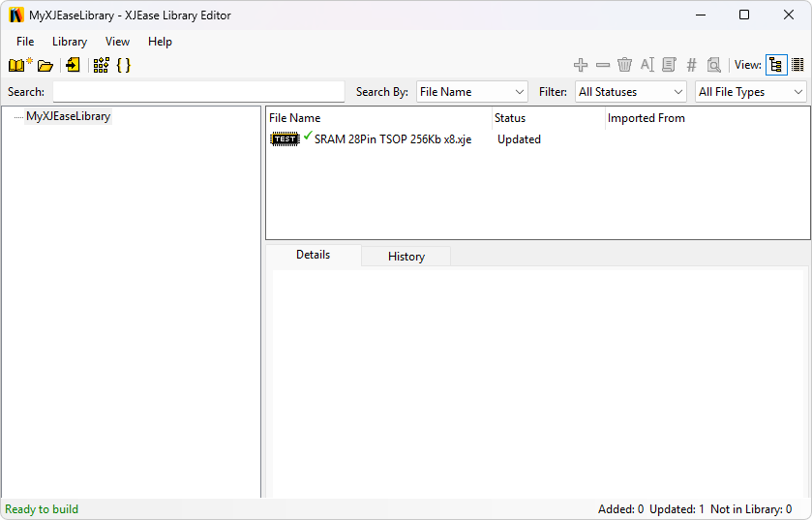This screenshot has height=520, width=812.
Task: Select MyXJEaseLibrary in the tree
Action: [68, 116]
